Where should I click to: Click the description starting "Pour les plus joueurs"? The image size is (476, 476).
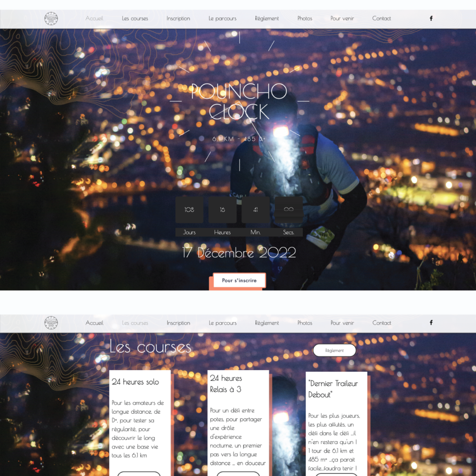334,442
